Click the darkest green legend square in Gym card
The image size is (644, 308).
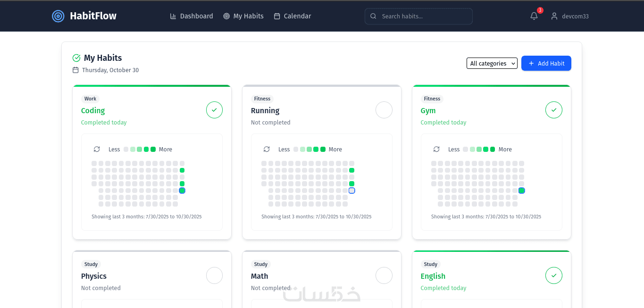click(x=493, y=149)
